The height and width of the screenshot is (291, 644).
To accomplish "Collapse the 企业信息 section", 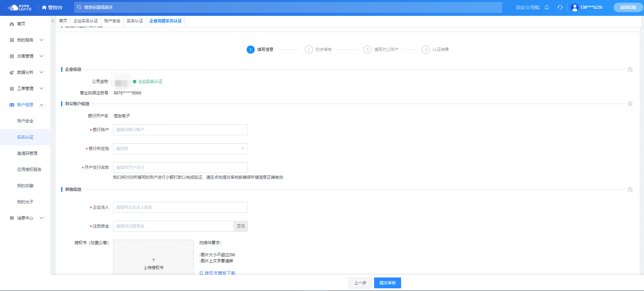I will tap(630, 69).
